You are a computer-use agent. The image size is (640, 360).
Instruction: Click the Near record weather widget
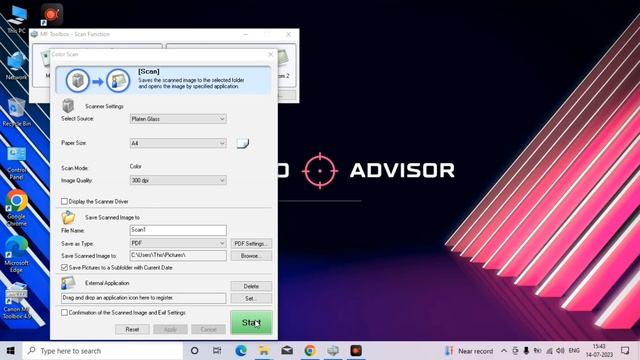tap(469, 351)
